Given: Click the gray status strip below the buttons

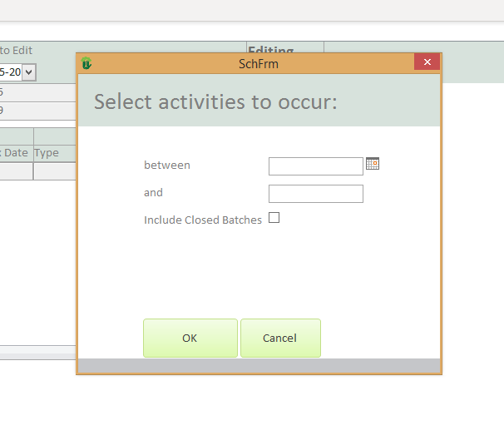Looking at the screenshot, I should click(x=258, y=365).
